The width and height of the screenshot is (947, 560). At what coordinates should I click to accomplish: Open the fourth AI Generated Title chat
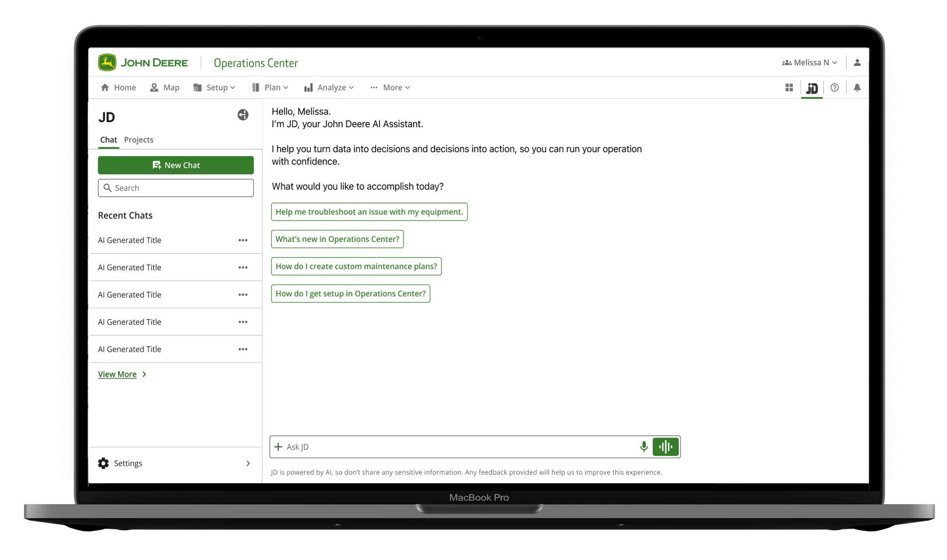[129, 322]
